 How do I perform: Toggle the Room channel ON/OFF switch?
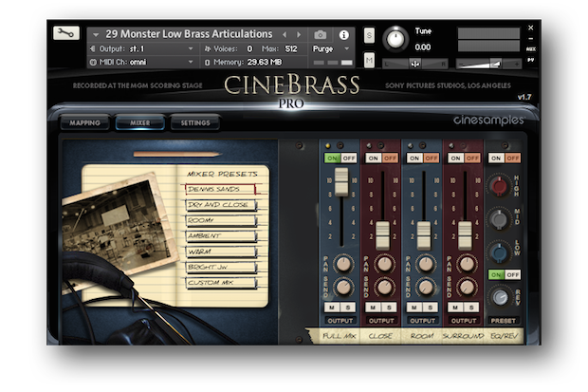click(423, 159)
